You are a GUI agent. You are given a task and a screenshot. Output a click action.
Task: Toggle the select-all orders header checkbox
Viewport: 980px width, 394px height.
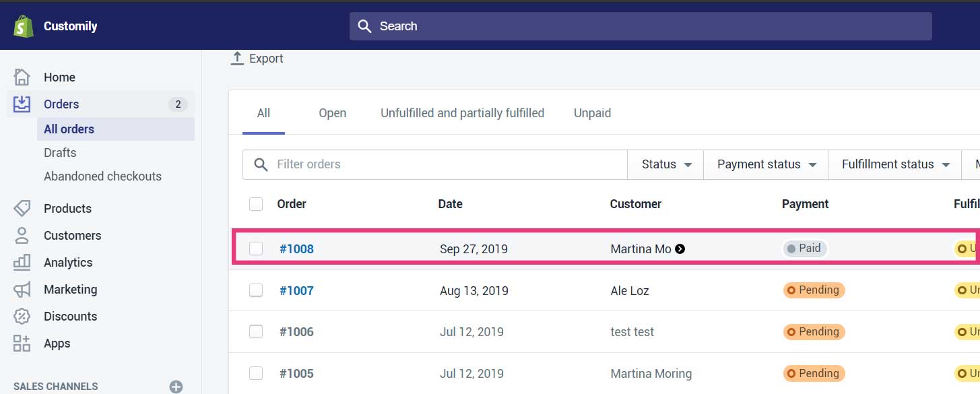click(x=256, y=204)
